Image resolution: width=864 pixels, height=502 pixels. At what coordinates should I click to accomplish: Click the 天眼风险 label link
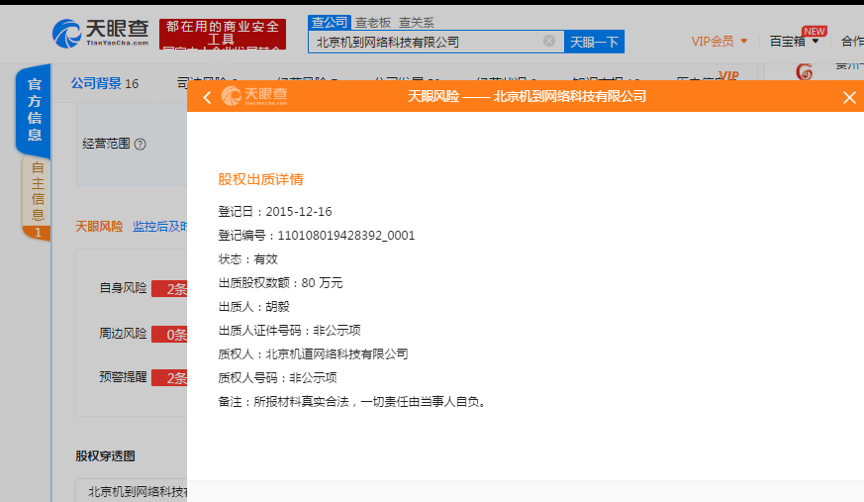(99, 226)
